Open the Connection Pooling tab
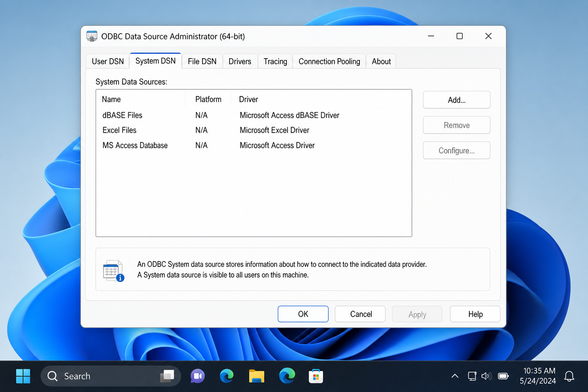The height and width of the screenshot is (392, 588). pos(329,61)
